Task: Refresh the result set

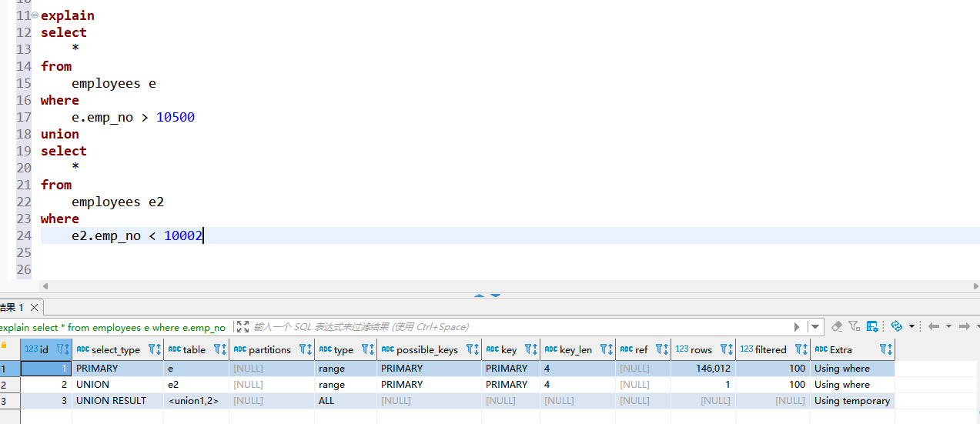Action: tap(896, 326)
